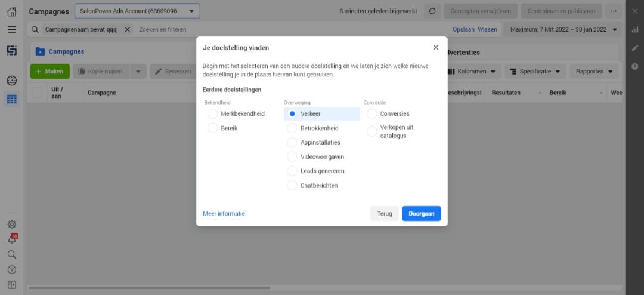644x295 pixels.
Task: Select the campaigns table grid icon
Action: pos(11,99)
